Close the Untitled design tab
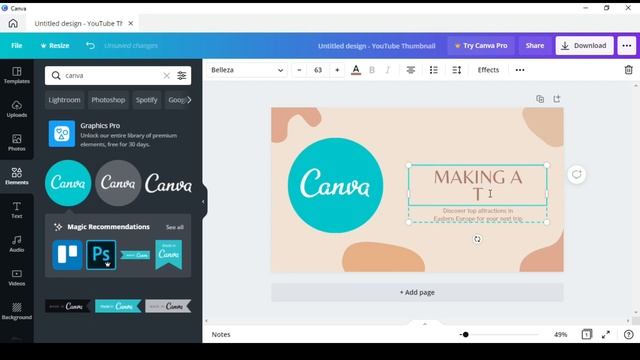Screen dimensions: 640x360 pos(131,24)
